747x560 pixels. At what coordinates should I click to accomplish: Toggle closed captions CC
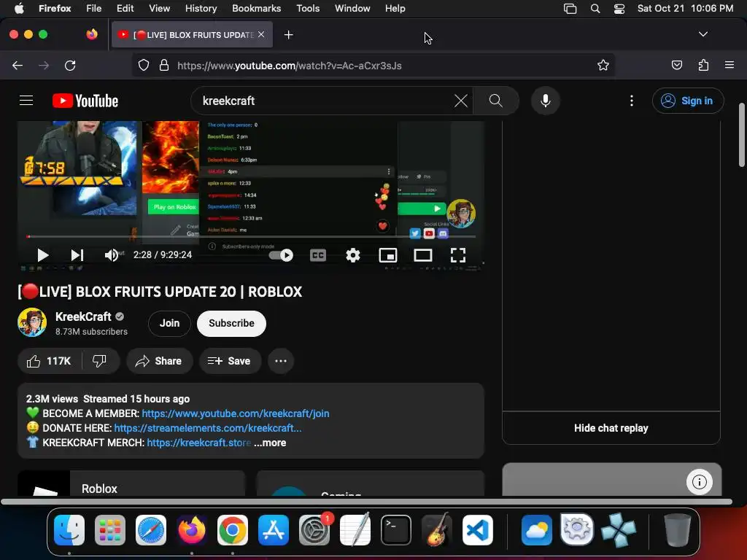point(318,255)
